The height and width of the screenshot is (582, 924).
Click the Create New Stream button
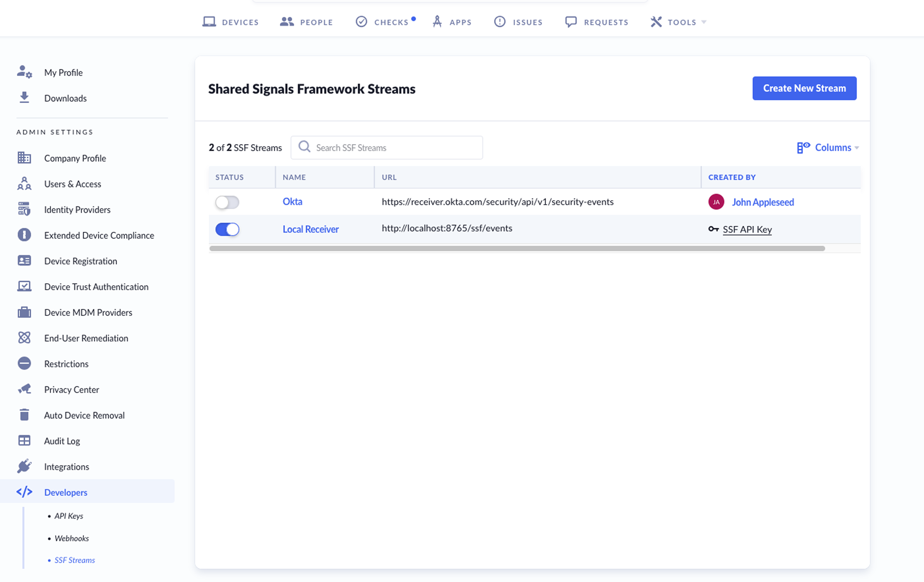click(x=804, y=88)
